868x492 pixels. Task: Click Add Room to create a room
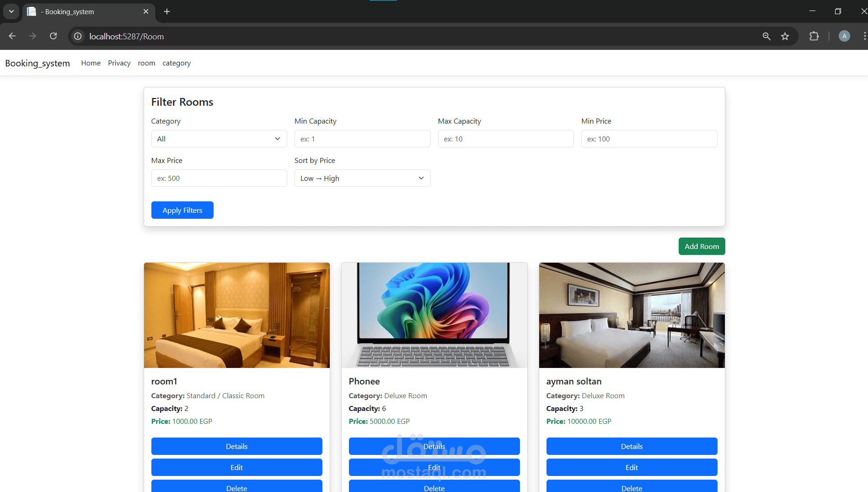(702, 246)
